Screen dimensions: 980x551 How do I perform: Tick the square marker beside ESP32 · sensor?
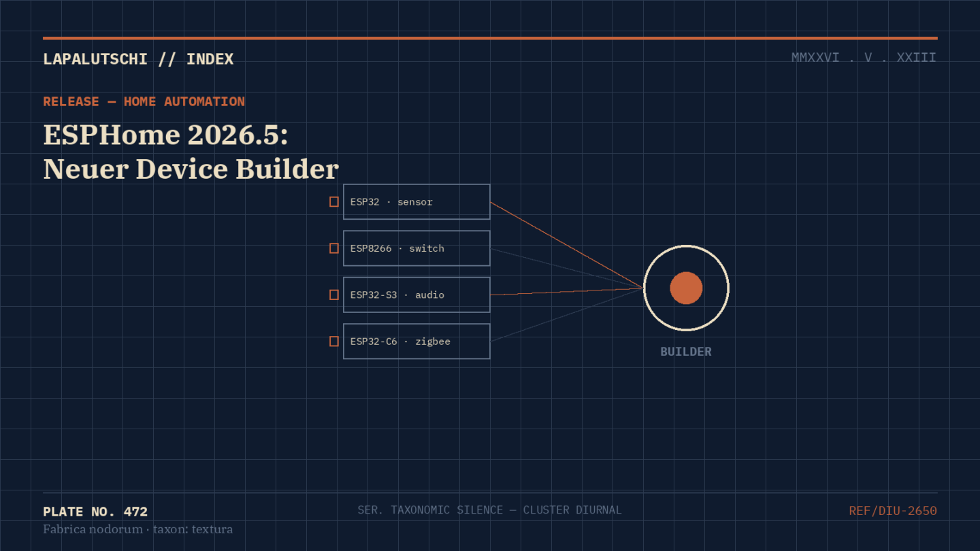333,202
